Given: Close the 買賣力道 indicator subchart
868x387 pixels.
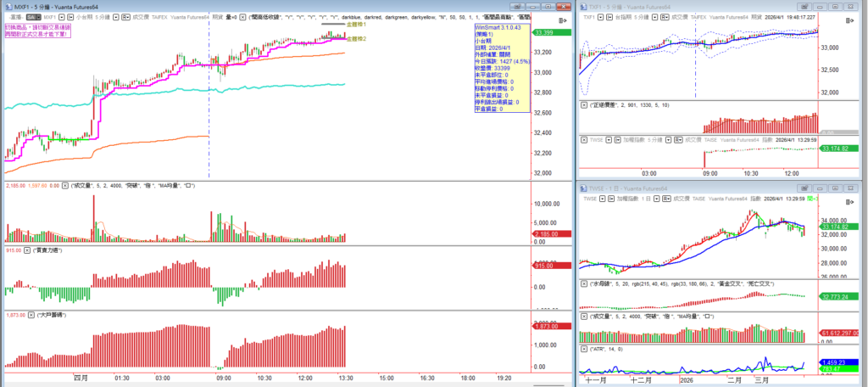Looking at the screenshot, I should 27,250.
